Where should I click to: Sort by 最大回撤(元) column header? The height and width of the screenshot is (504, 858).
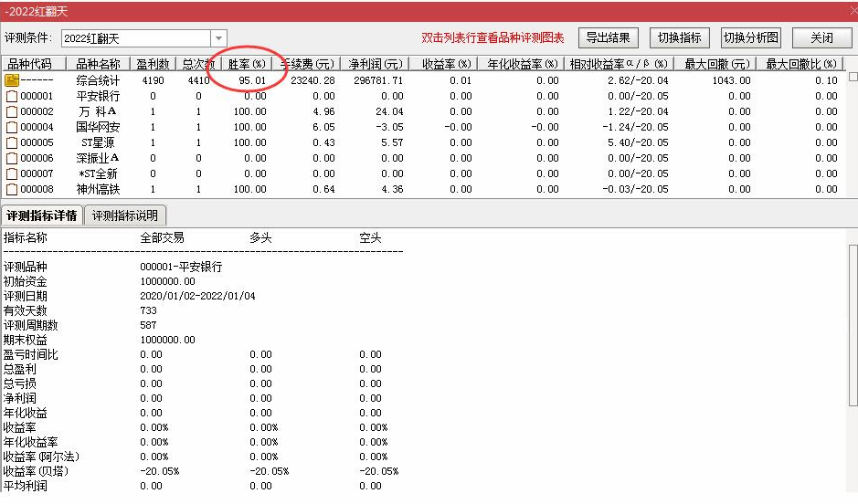coord(716,64)
